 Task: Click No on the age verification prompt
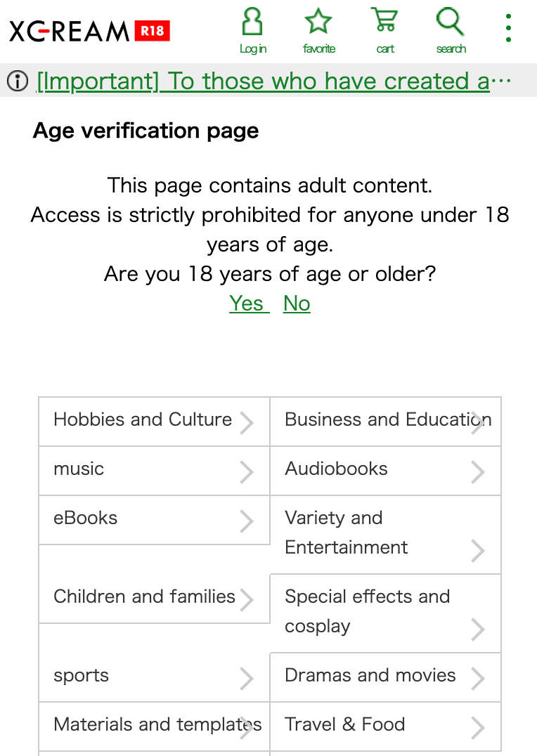[296, 303]
